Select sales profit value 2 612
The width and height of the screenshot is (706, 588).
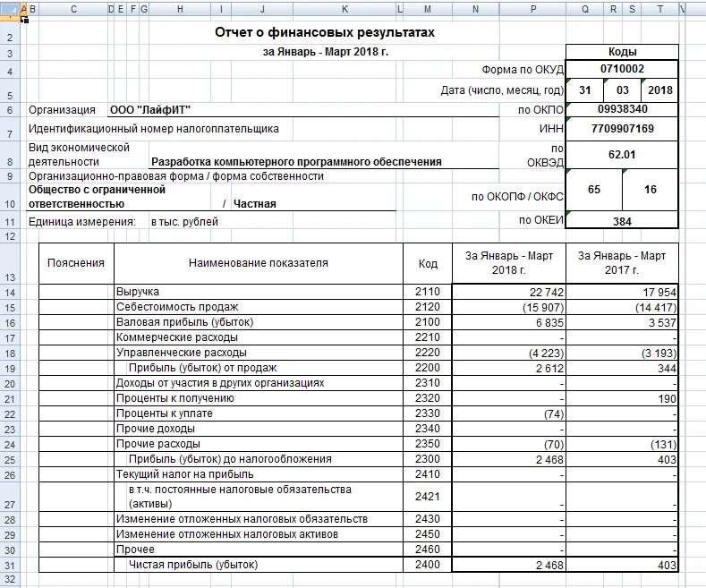(x=509, y=368)
